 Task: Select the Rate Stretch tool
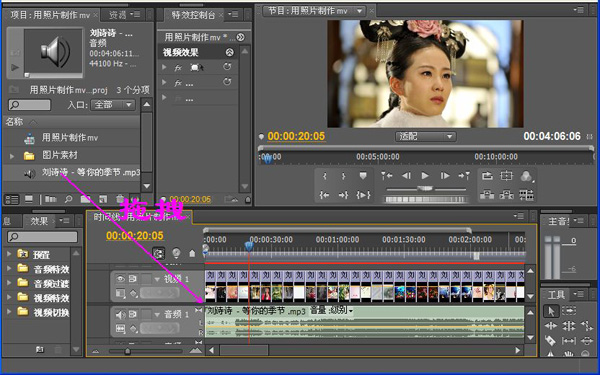point(586,326)
